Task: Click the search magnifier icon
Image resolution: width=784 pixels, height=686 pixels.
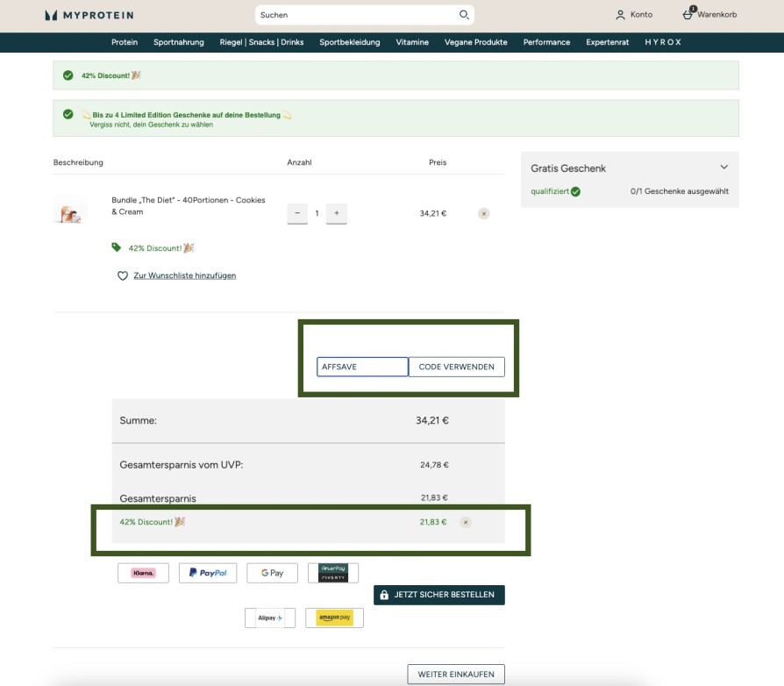Action: click(x=464, y=15)
